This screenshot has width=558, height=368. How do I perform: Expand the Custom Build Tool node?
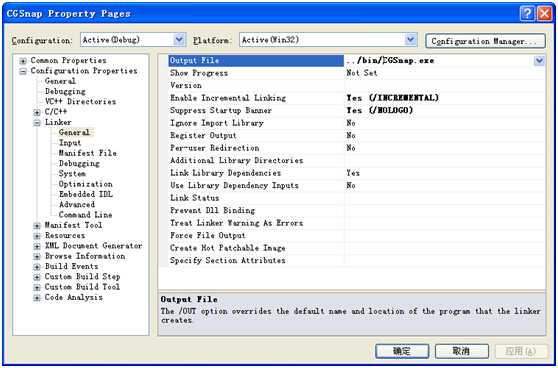(37, 288)
